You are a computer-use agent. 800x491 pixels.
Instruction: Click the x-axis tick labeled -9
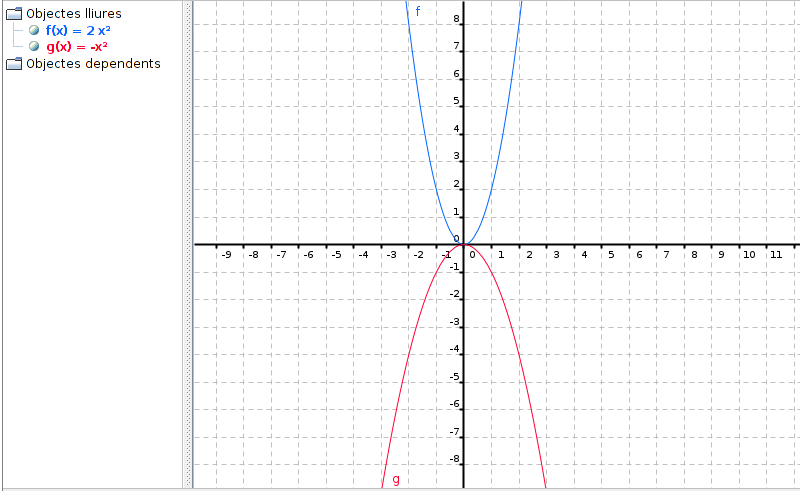tap(226, 255)
